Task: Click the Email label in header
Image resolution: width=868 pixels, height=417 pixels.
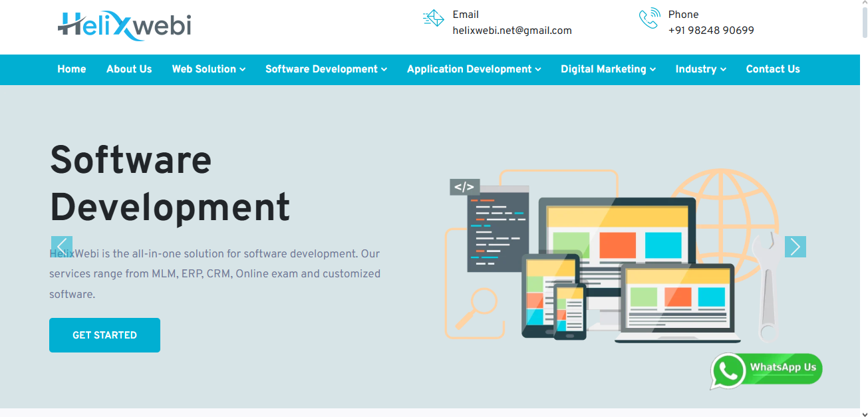Action: (466, 15)
